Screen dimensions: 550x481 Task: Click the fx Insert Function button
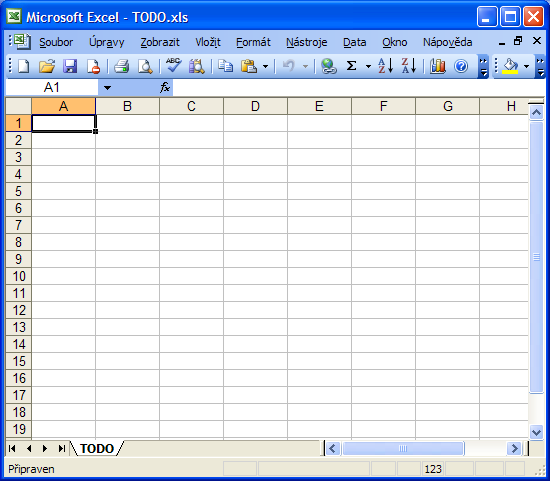[165, 87]
